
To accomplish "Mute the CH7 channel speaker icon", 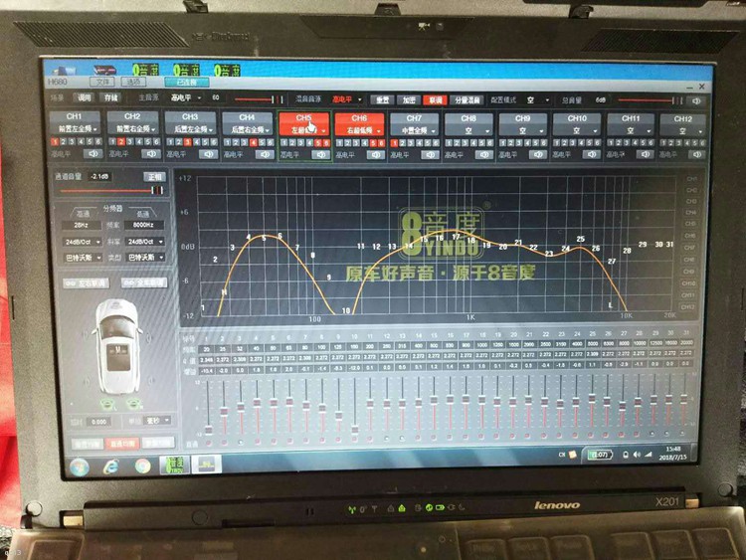I will click(430, 154).
